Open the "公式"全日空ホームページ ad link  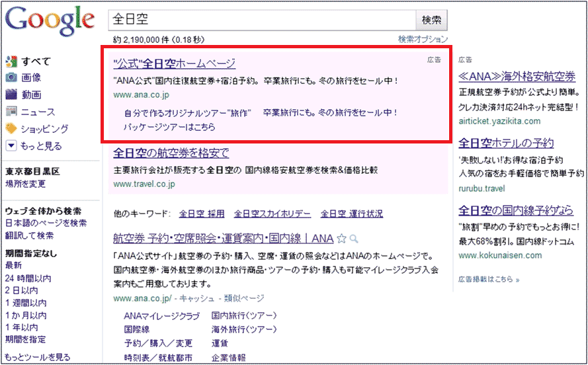(x=175, y=63)
